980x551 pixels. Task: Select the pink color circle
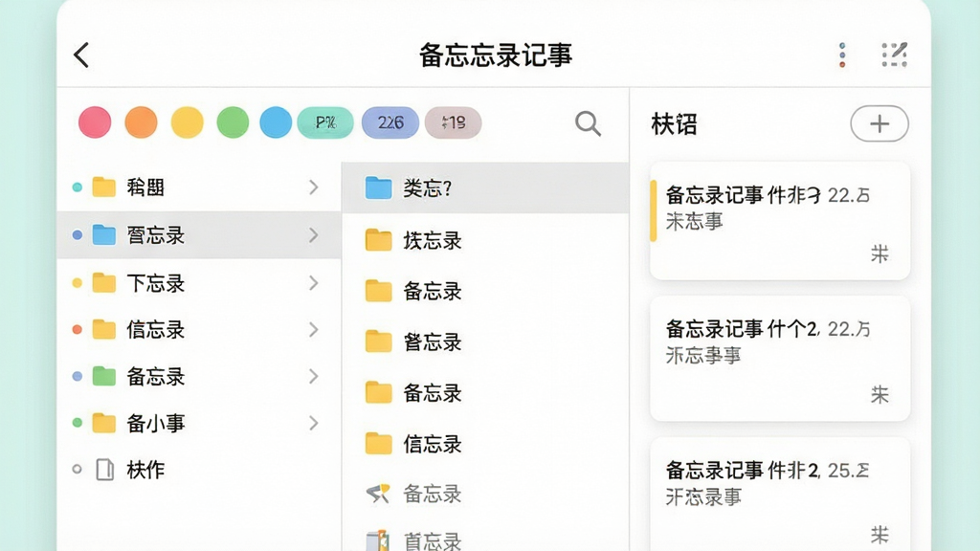point(95,121)
